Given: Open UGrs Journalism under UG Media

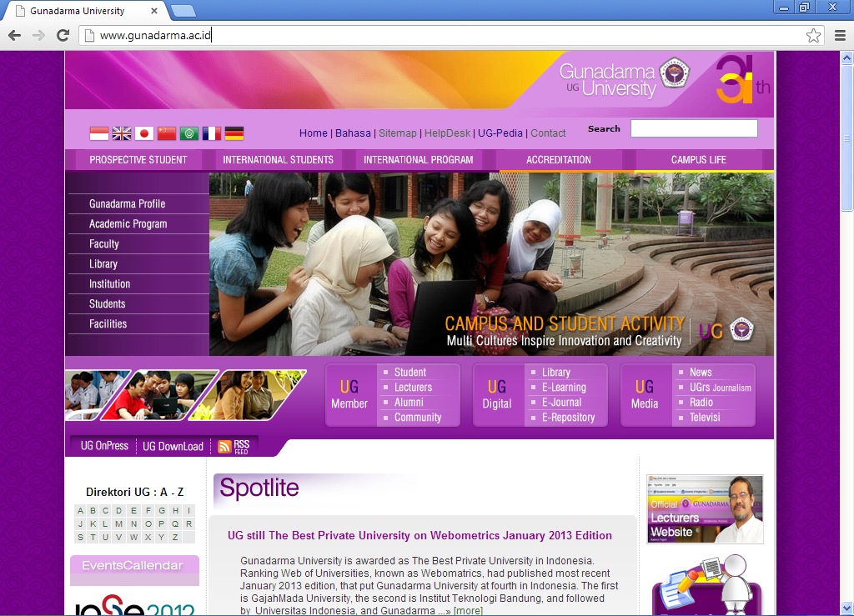Looking at the screenshot, I should click(x=720, y=388).
